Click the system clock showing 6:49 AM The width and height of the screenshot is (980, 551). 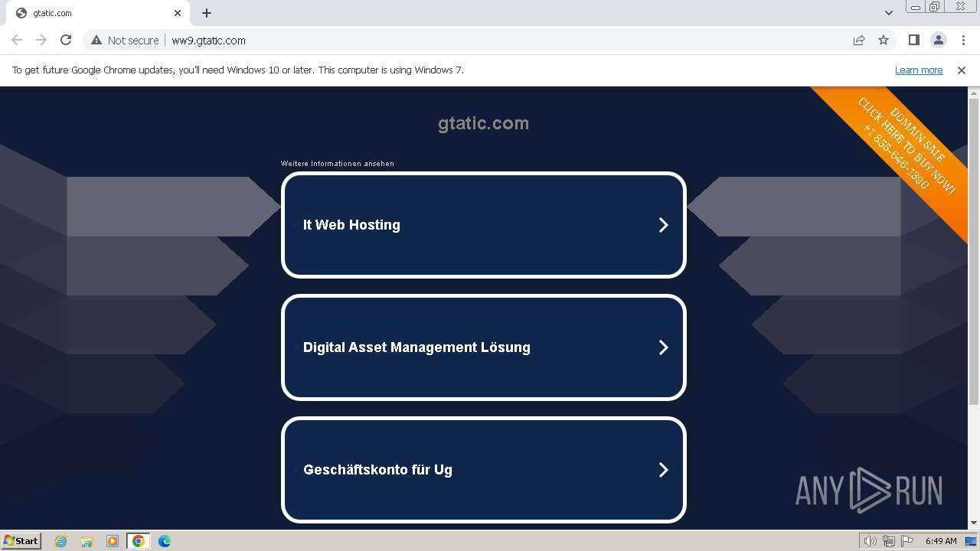941,541
